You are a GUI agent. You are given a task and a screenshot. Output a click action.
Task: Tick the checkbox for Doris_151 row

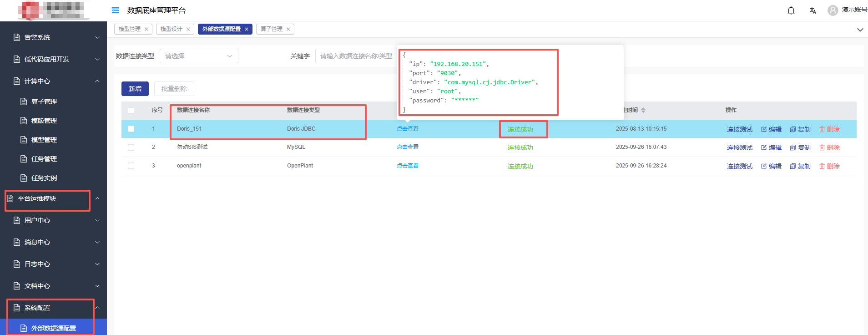pyautogui.click(x=131, y=129)
